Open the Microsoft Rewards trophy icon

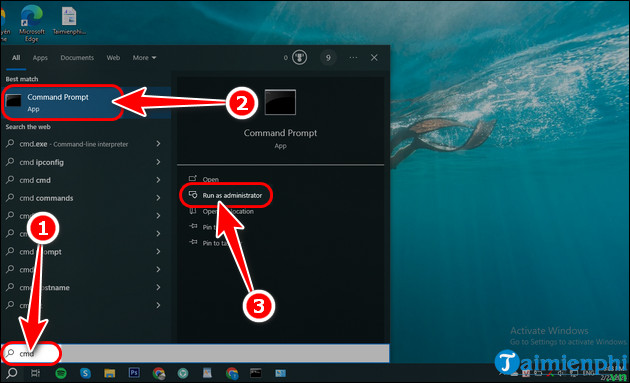[299, 57]
